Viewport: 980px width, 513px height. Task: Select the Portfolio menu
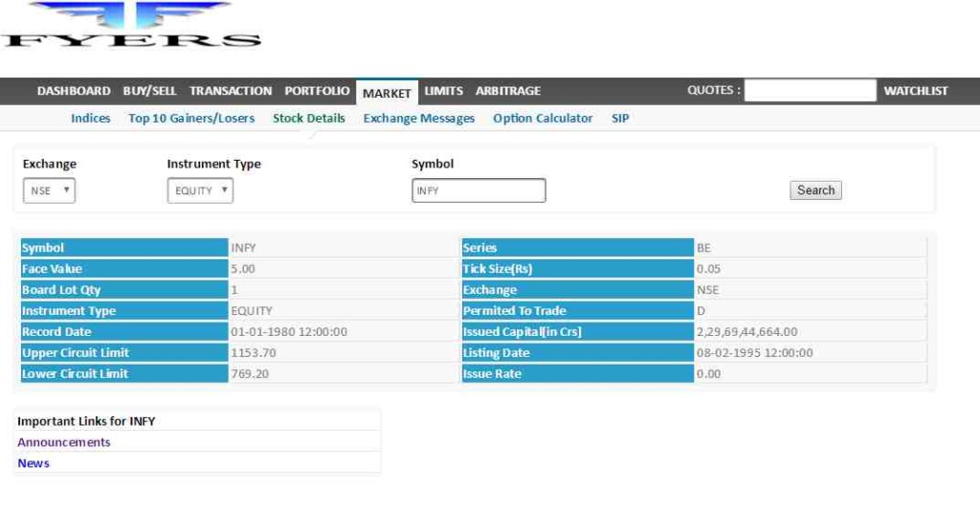pos(317,91)
